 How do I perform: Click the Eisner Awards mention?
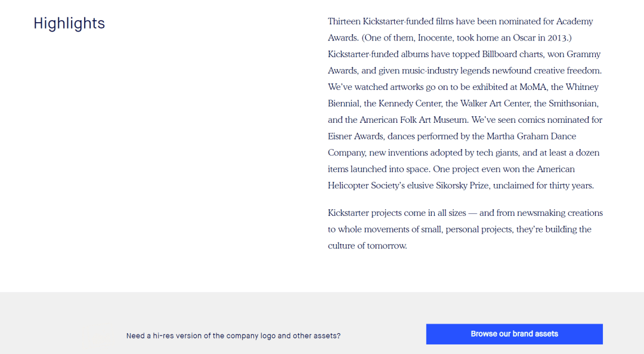click(x=355, y=136)
